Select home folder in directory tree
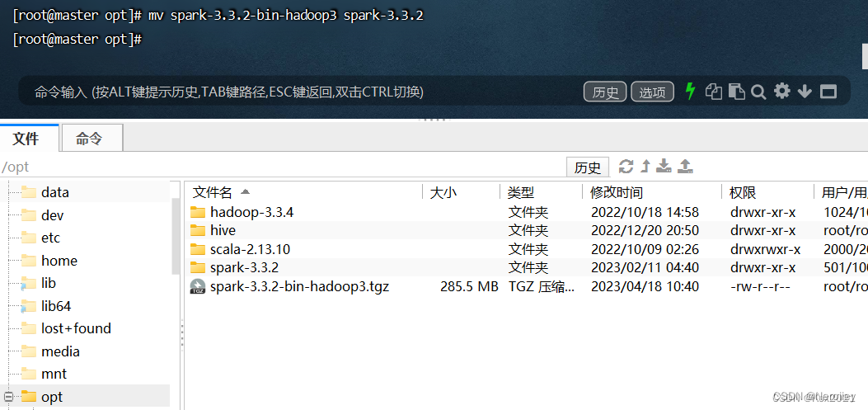 point(59,261)
